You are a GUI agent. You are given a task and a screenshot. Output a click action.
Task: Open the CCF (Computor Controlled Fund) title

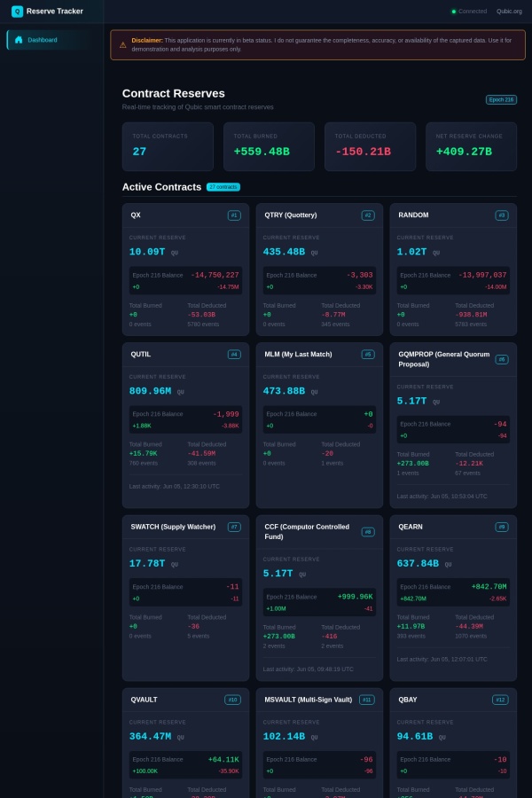pos(307,532)
